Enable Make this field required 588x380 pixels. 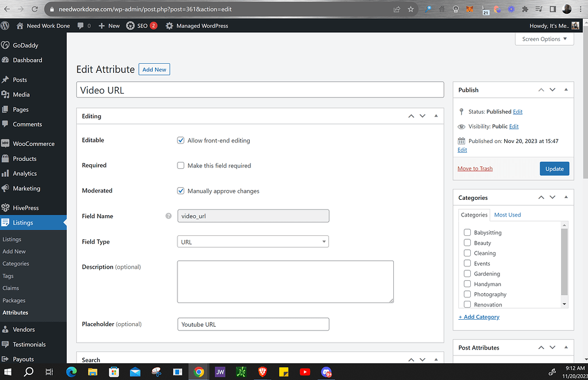tap(181, 165)
